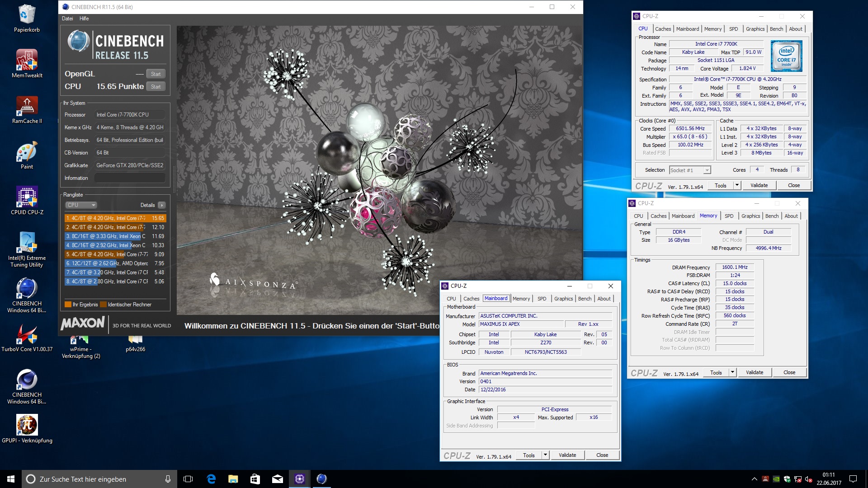Image resolution: width=868 pixels, height=488 pixels.
Task: Start the CPU benchmark
Action: [156, 87]
